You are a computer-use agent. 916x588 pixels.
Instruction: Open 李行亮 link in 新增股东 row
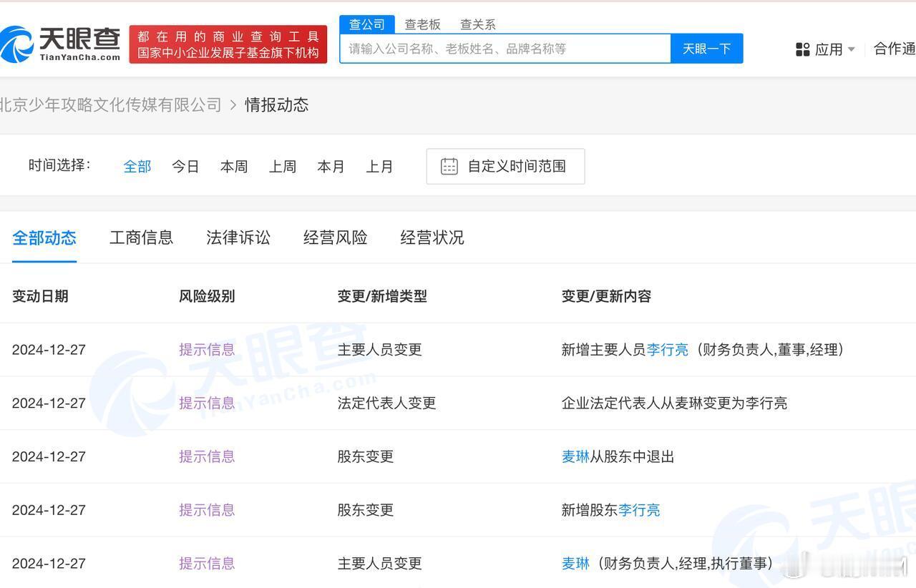(639, 510)
